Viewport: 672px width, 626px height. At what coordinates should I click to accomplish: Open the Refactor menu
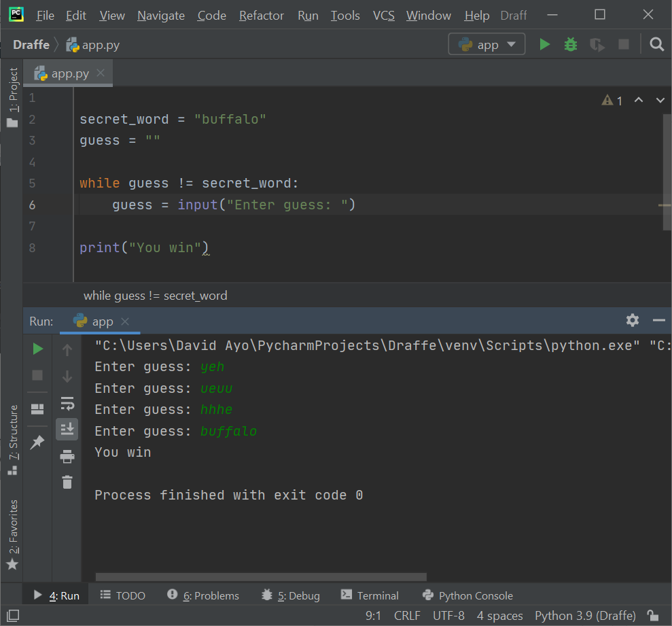(x=262, y=16)
